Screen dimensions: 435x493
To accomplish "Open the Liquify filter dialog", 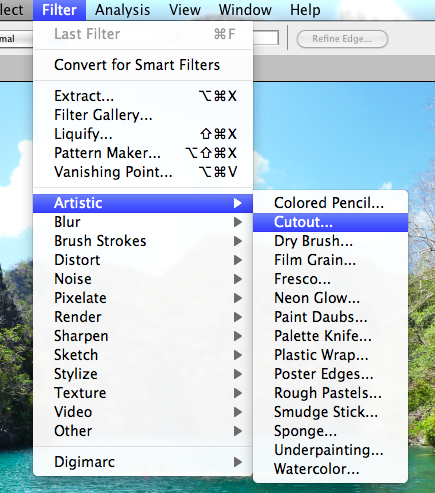I will [x=143, y=134].
